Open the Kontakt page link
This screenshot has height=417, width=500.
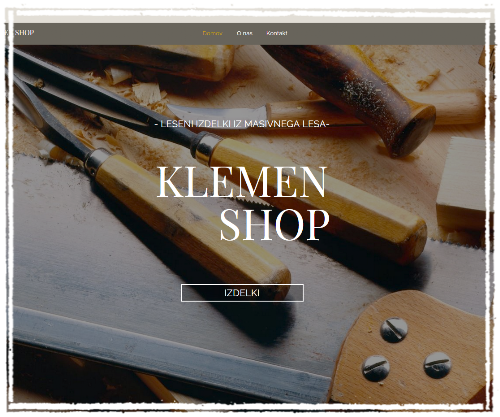pos(277,33)
